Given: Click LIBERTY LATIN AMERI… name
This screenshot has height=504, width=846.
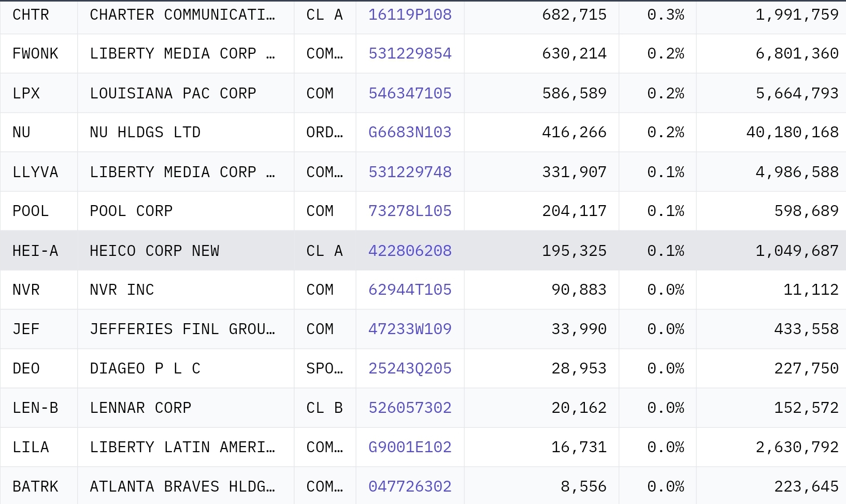Looking at the screenshot, I should [x=182, y=447].
